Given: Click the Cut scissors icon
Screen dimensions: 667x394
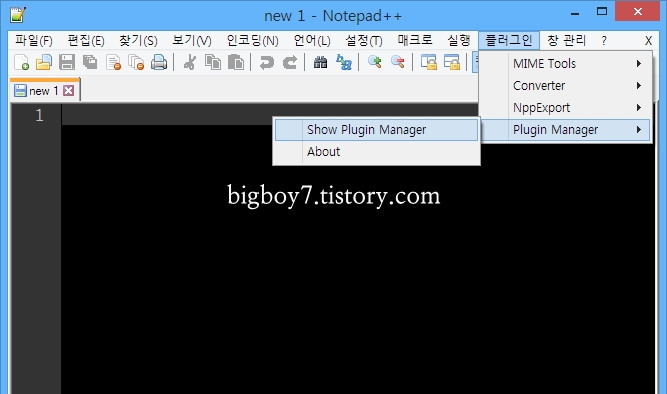Looking at the screenshot, I should click(x=190, y=62).
